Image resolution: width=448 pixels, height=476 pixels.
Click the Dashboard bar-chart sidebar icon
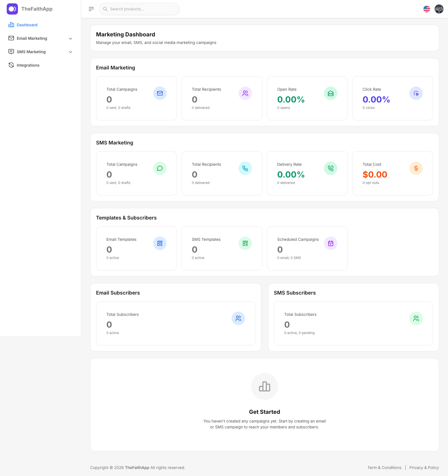coord(11,25)
